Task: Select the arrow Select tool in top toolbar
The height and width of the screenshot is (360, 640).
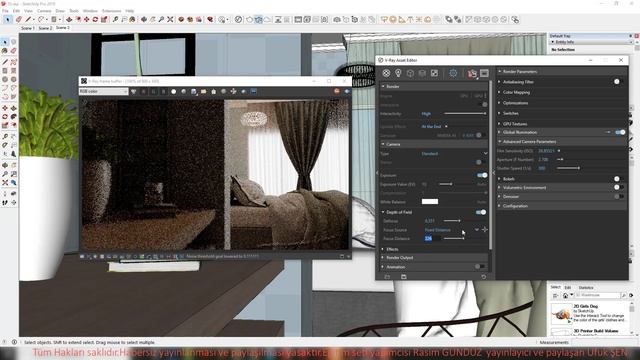Action: 7,19
